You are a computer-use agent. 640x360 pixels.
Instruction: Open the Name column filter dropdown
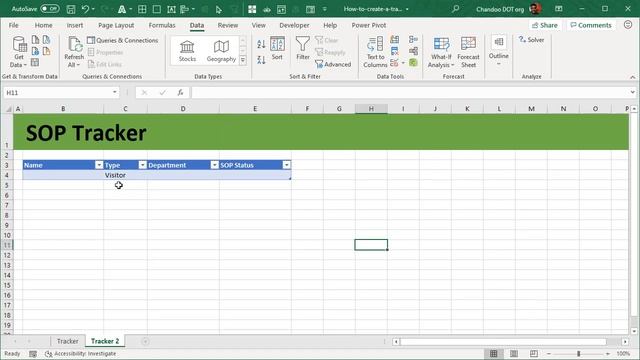tap(99, 165)
